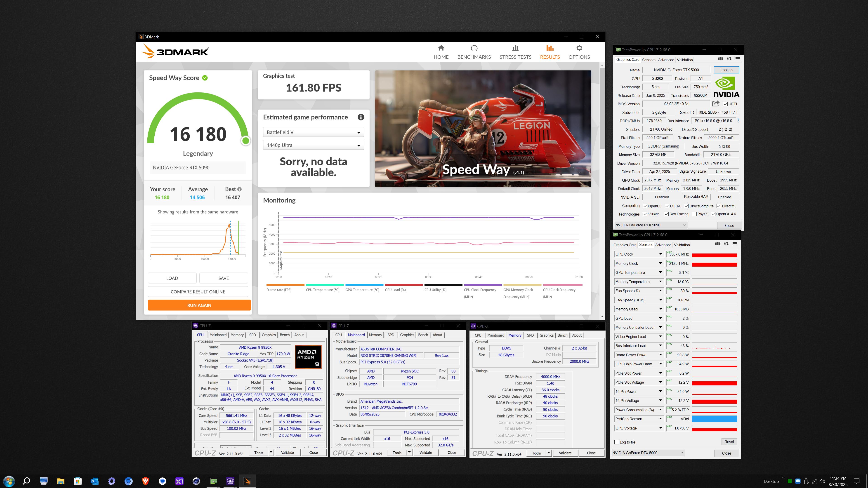Click Lookup button in GPU-Z
This screenshot has width=868, height=488.
point(726,70)
